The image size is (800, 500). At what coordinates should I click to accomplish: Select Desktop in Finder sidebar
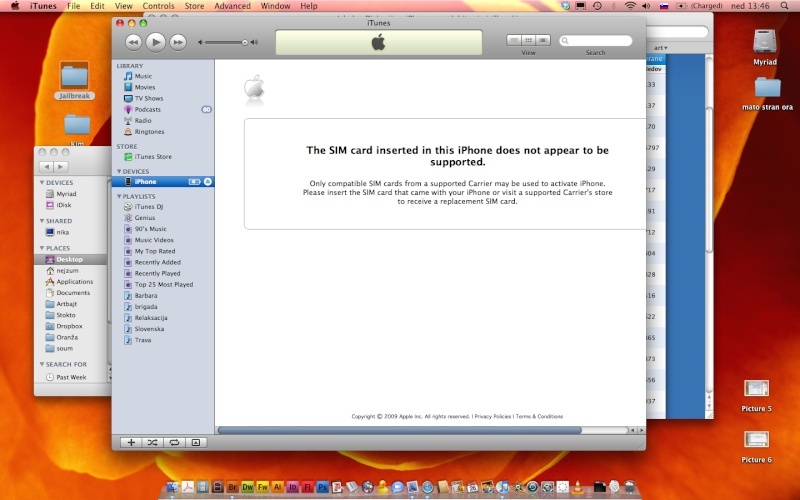tap(70, 259)
